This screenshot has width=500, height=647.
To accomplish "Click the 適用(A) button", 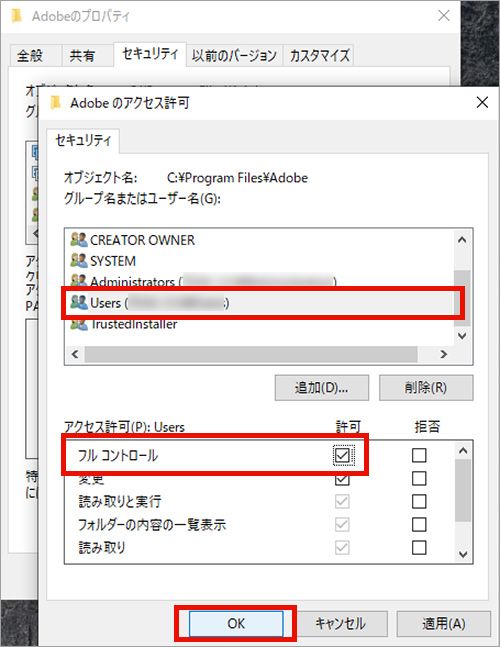I will (443, 623).
